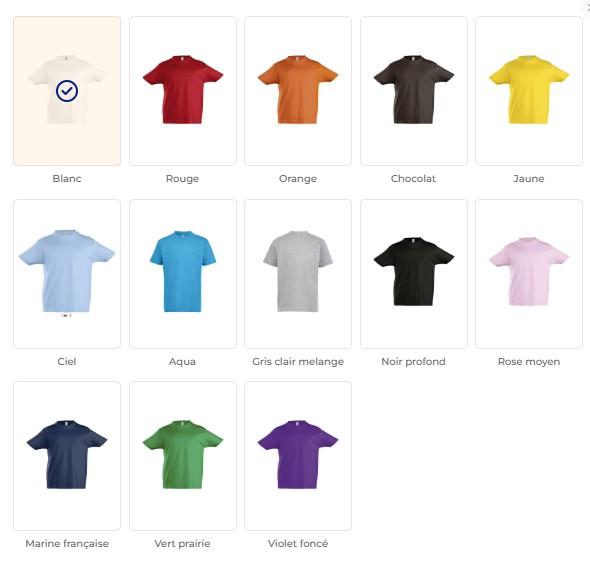
Task: Choose the Rose moyen pink t-shirt
Action: [529, 274]
